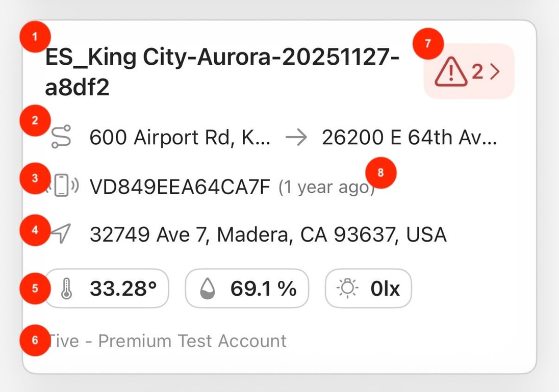Screen dimensions: 559x392
Task: Click device ID VD849EEA64CA7F
Action: click(x=180, y=187)
